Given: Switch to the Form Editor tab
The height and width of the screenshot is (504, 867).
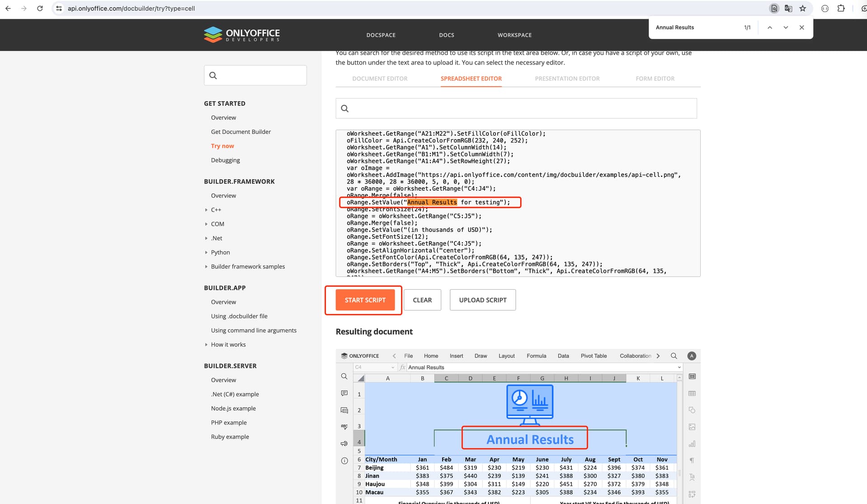Looking at the screenshot, I should pos(655,79).
